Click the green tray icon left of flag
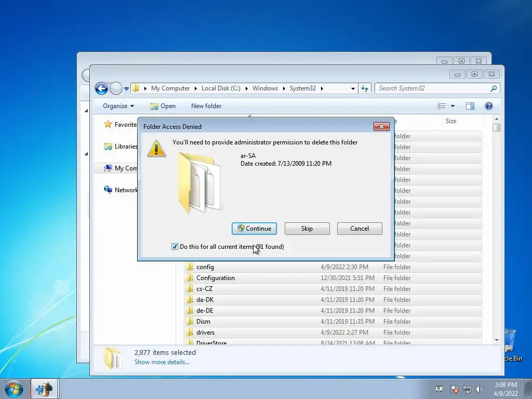The image size is (532, 399). (438, 389)
